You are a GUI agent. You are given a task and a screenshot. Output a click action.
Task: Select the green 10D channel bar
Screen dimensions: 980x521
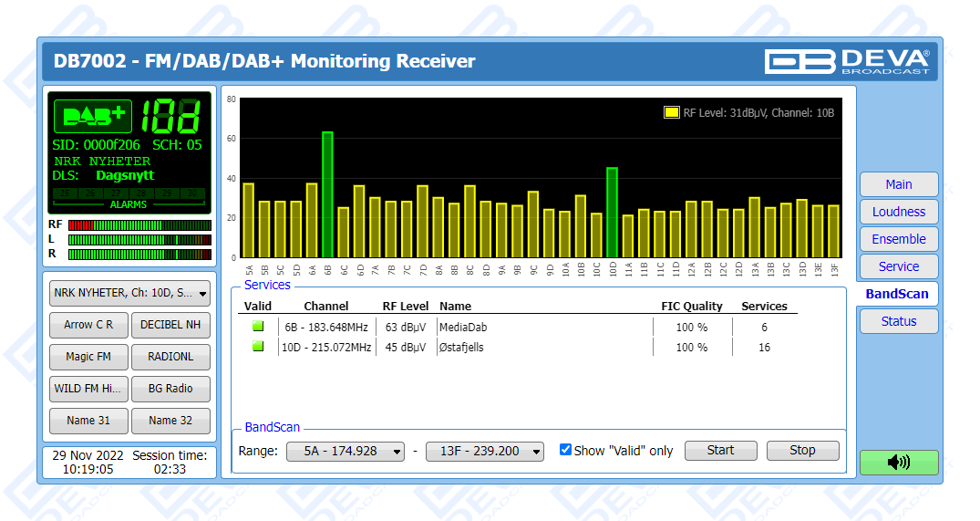[x=612, y=212]
